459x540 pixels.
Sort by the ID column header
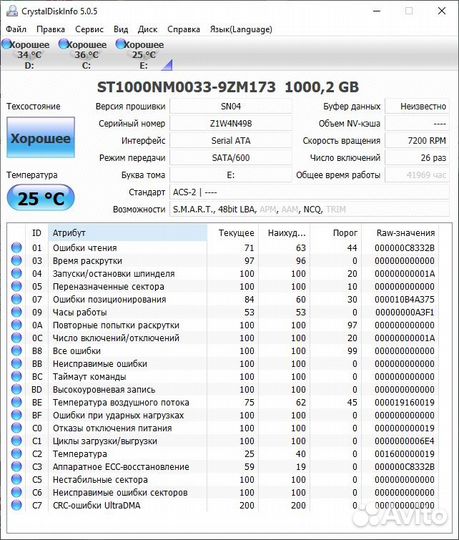(x=37, y=233)
